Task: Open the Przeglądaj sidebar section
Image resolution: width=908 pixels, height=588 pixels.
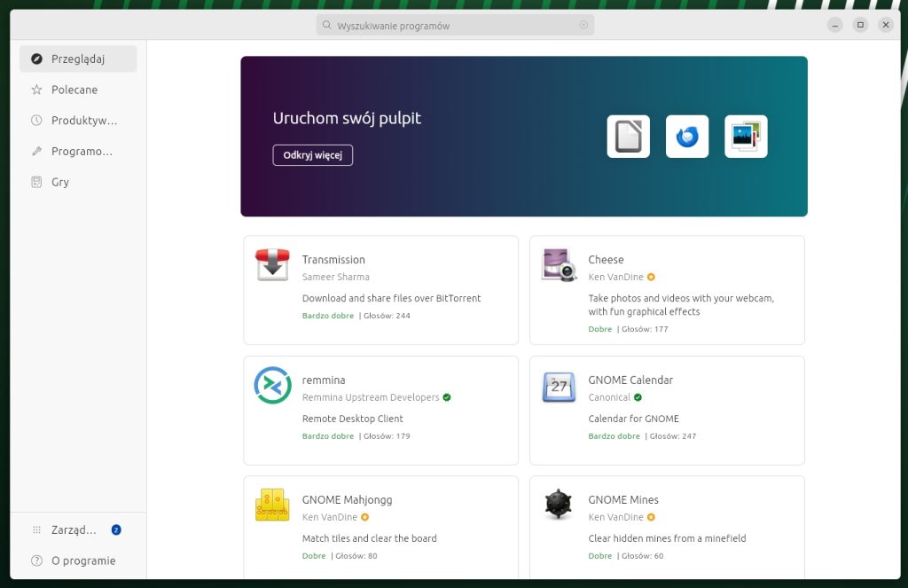Action: tap(78, 59)
